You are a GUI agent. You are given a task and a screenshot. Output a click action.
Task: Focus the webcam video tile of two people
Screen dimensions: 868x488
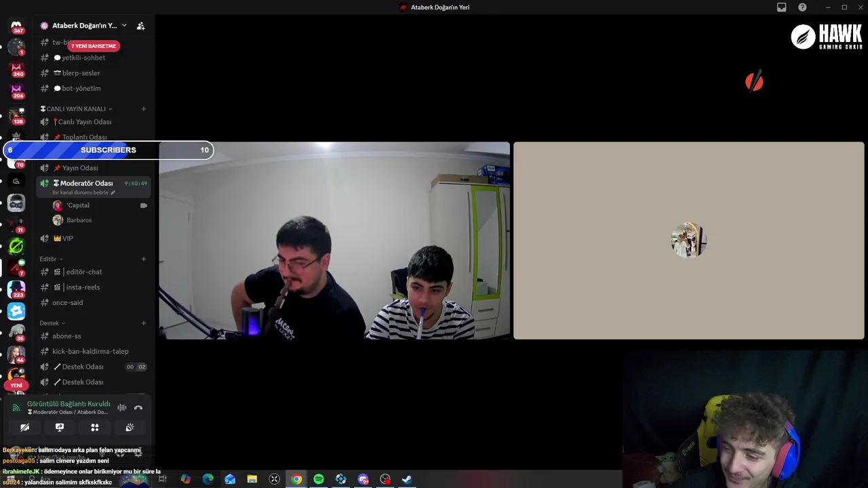coord(334,241)
